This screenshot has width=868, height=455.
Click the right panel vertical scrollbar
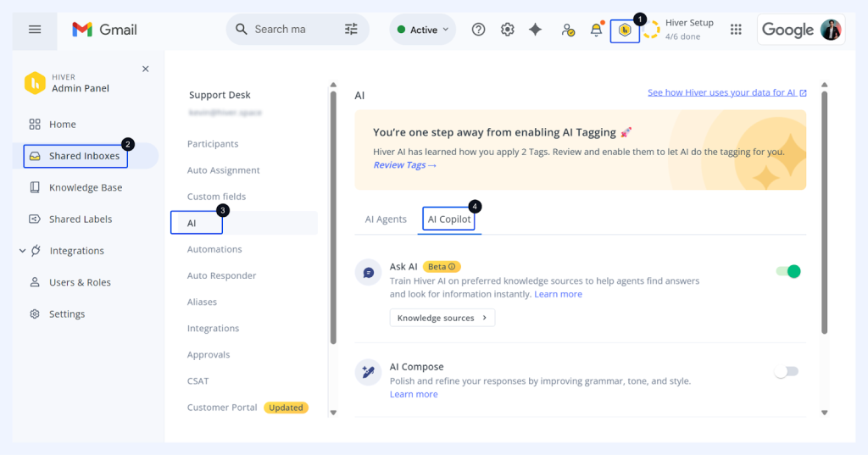824,212
